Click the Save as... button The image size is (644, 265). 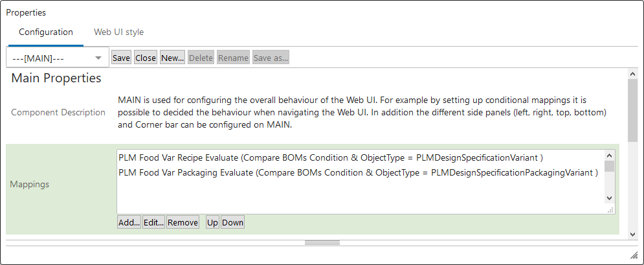click(x=271, y=58)
